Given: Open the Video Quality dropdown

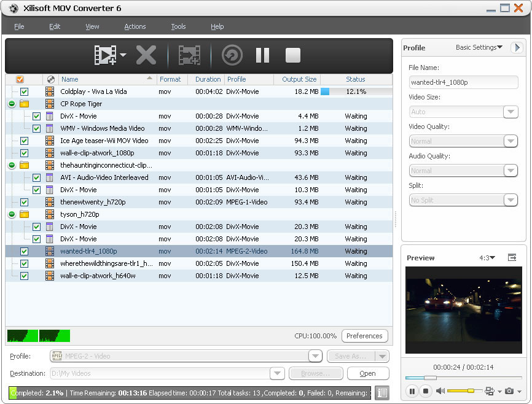Looking at the screenshot, I should (x=510, y=141).
